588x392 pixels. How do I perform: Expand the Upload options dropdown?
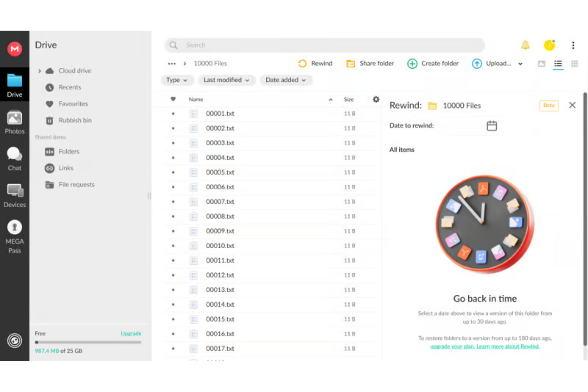520,64
